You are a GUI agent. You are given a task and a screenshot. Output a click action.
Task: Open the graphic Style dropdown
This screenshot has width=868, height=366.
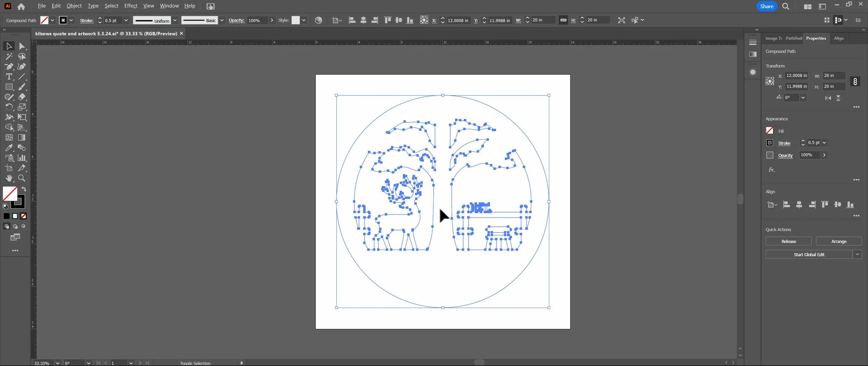304,20
